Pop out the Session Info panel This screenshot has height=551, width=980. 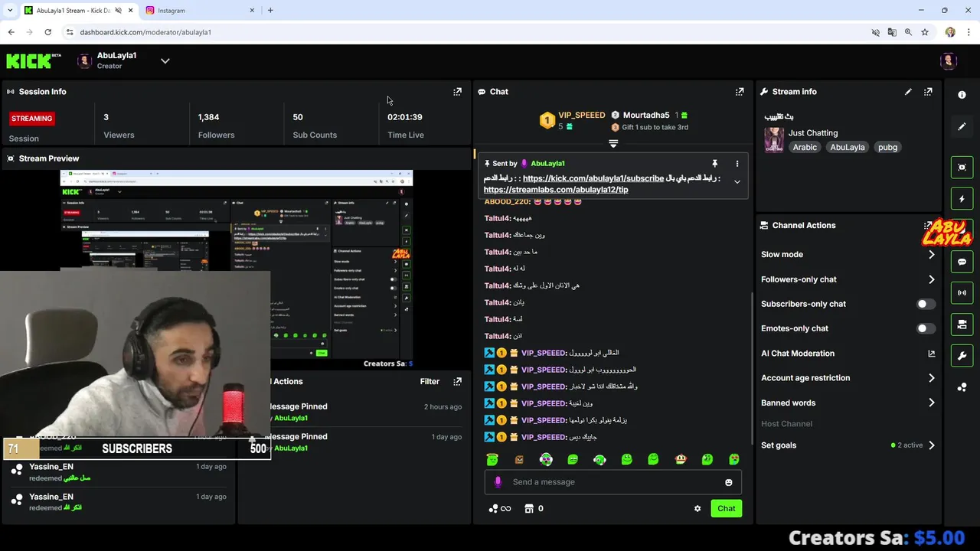click(458, 92)
